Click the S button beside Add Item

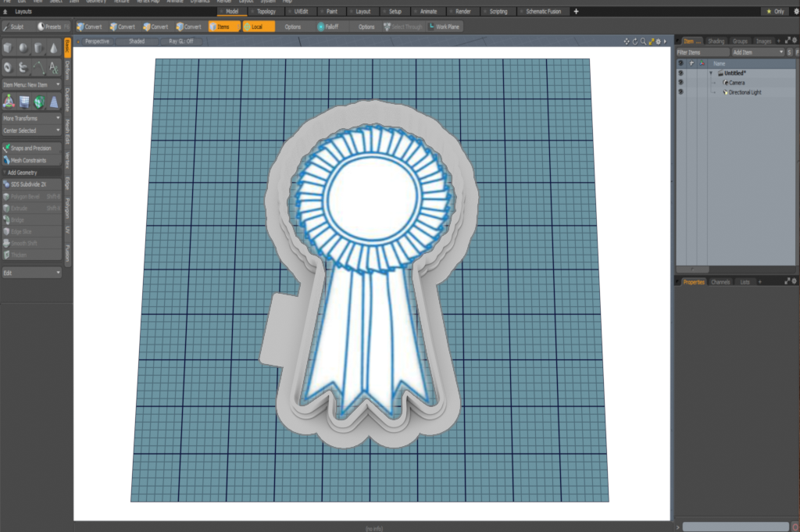[790, 52]
